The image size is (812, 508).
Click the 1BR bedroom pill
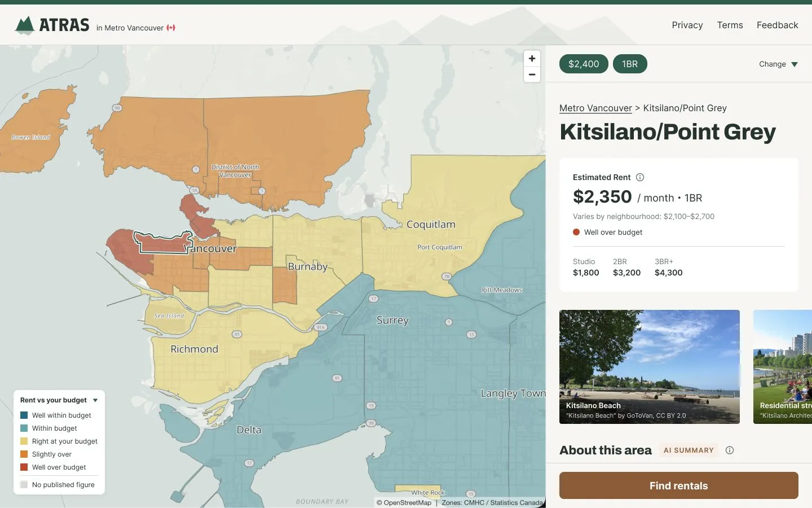click(630, 64)
